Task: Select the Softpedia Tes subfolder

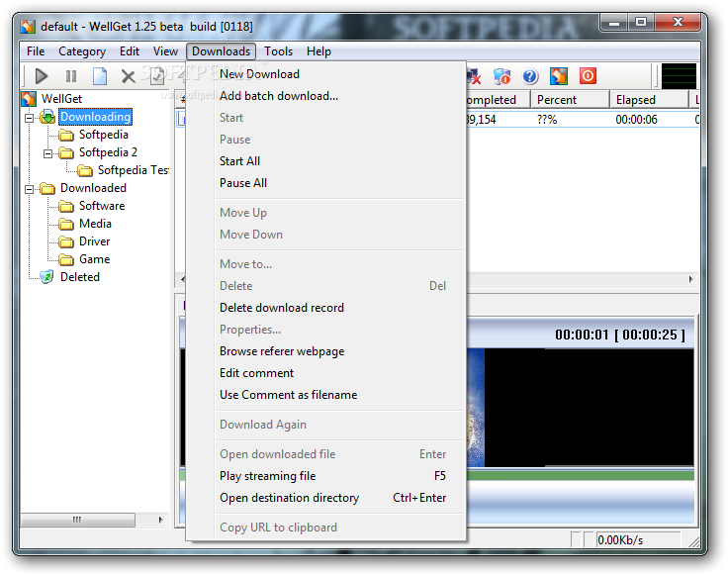Action: (134, 170)
